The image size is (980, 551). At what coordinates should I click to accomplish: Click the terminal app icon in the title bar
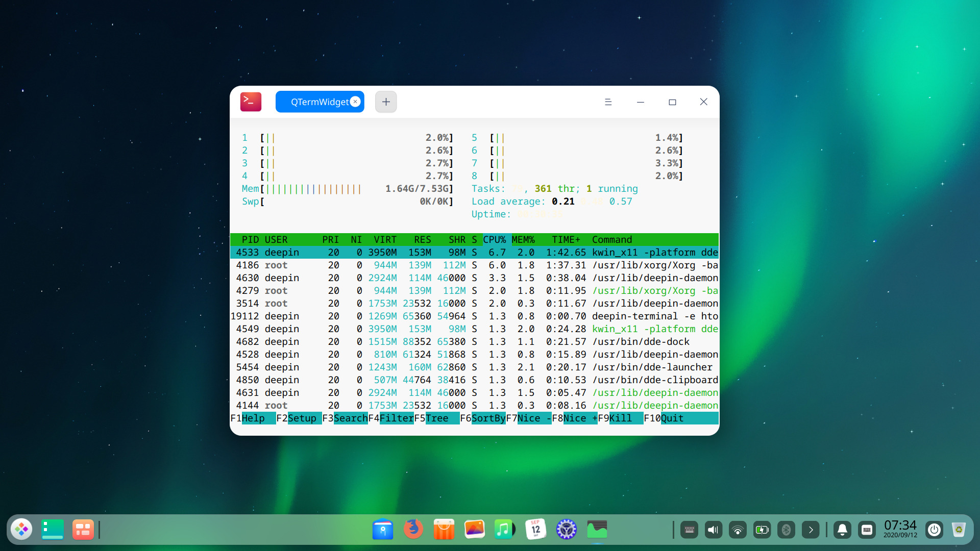(x=251, y=102)
